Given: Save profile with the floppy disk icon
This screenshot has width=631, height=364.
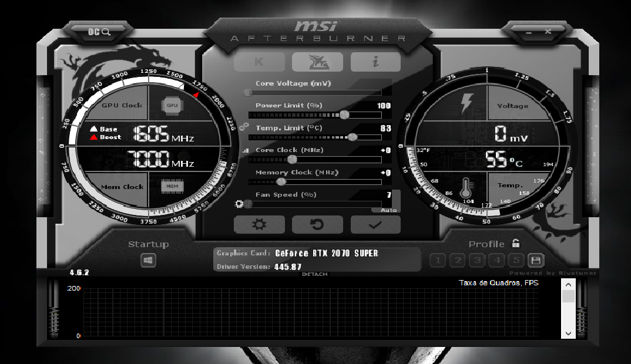Looking at the screenshot, I should (536, 260).
